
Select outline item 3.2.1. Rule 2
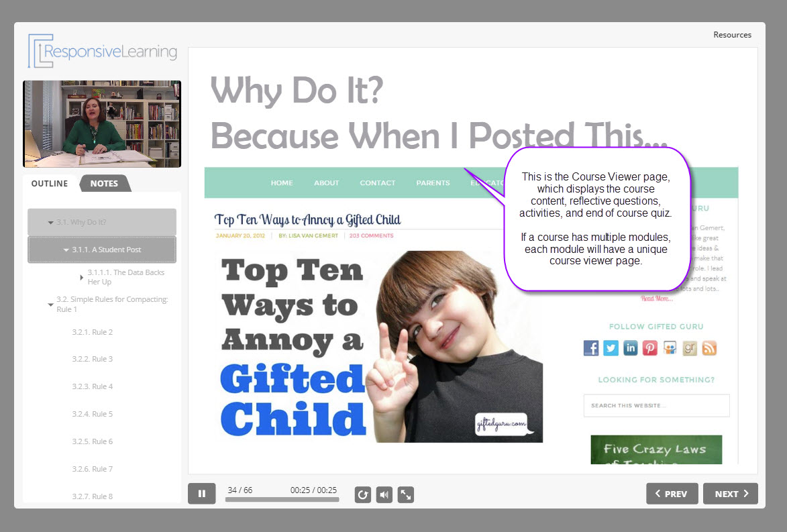(93, 332)
